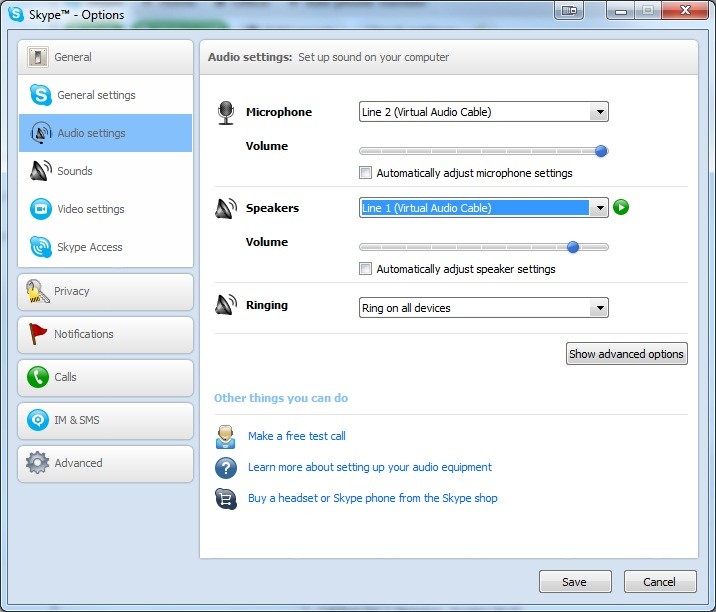
Task: Click the speaker volume slider handle
Action: click(x=573, y=247)
